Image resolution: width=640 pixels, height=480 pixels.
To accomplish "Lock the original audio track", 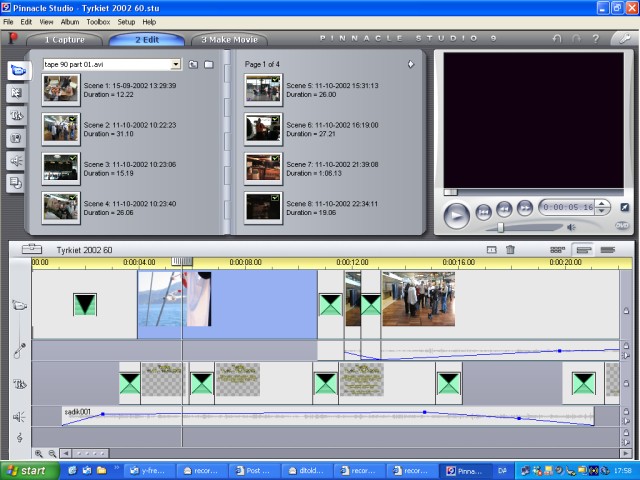I will pyautogui.click(x=626, y=346).
